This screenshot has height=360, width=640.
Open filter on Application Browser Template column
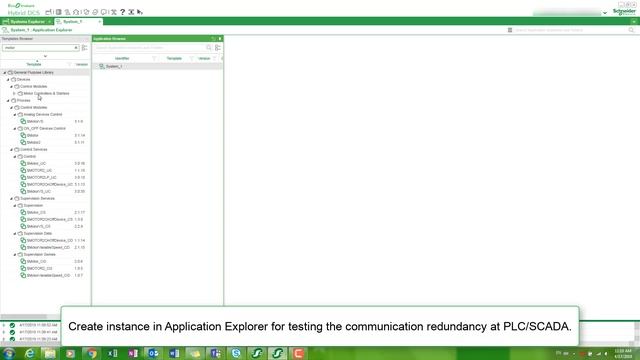coord(191,58)
